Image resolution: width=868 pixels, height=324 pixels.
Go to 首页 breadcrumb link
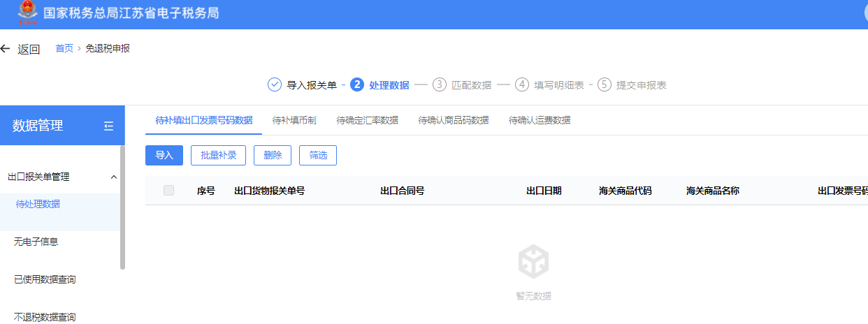pos(64,49)
